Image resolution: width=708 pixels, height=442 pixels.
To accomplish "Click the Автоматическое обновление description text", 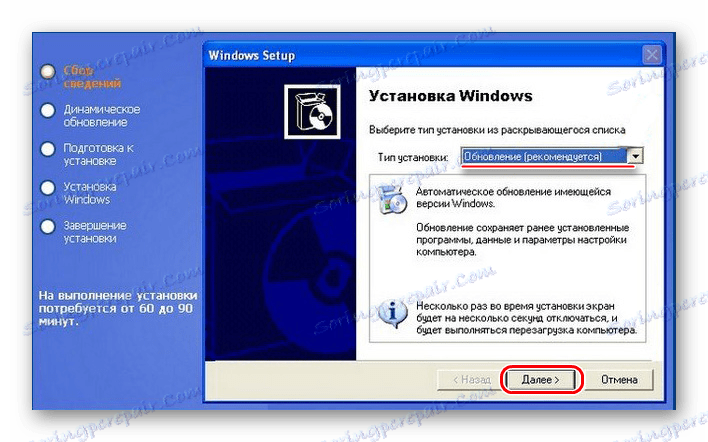I will [x=513, y=198].
